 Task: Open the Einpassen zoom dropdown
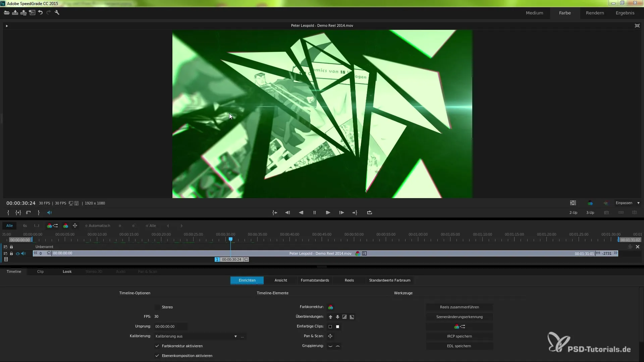pos(628,203)
